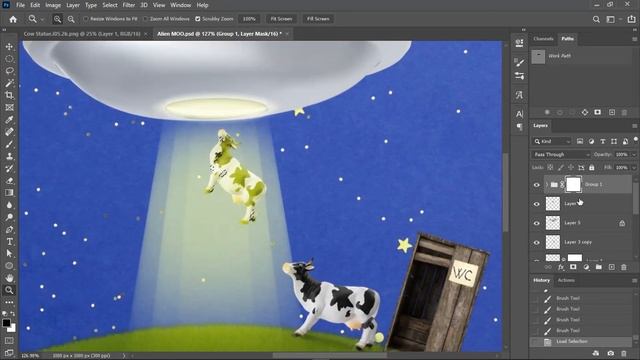Open the Zoom tool preset dropdown arrow
640x360 pixels.
(x=42, y=19)
